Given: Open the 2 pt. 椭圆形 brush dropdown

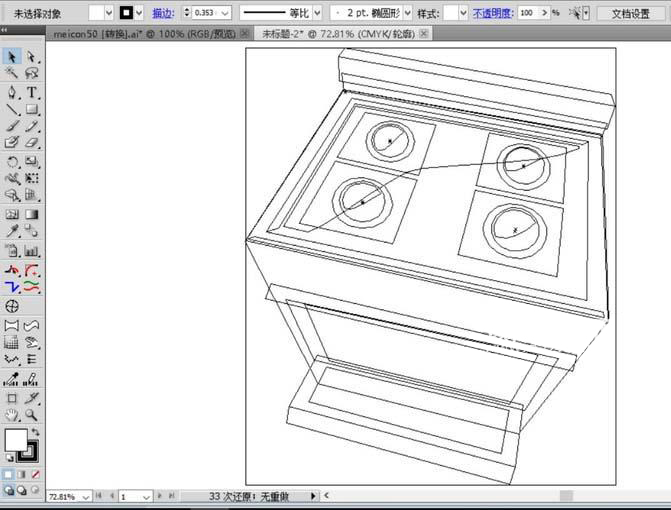Looking at the screenshot, I should [407, 13].
